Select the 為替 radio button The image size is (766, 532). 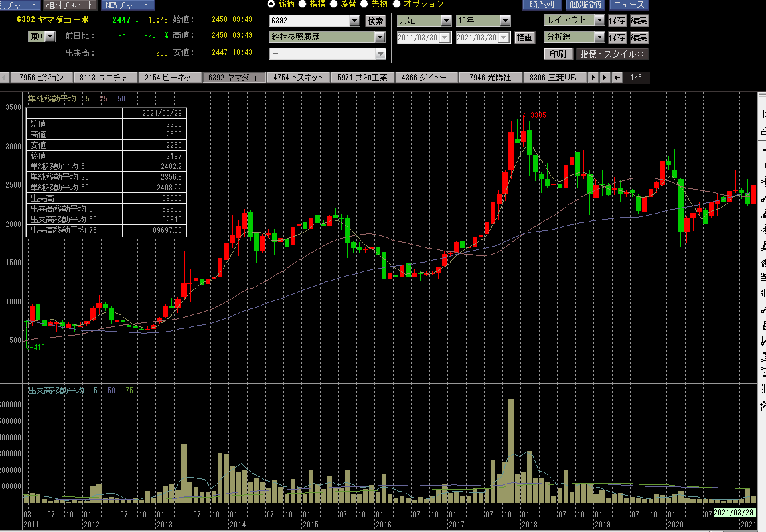point(335,4)
